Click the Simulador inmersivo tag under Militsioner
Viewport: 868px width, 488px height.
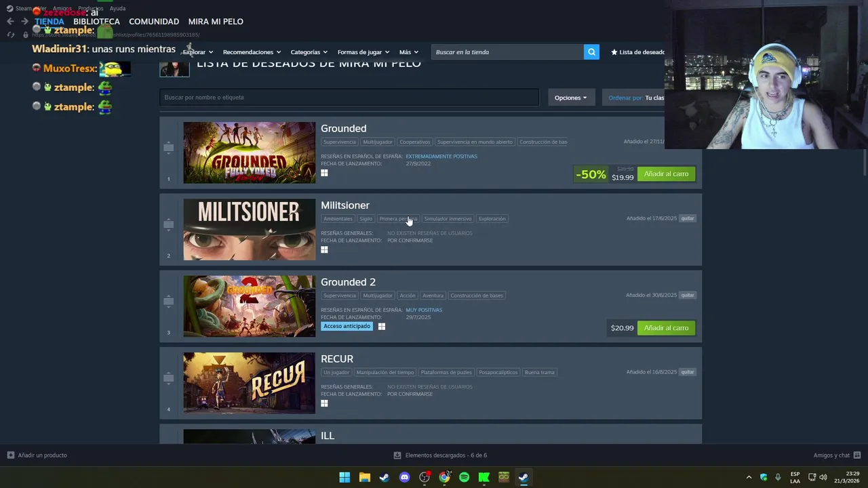coord(448,219)
